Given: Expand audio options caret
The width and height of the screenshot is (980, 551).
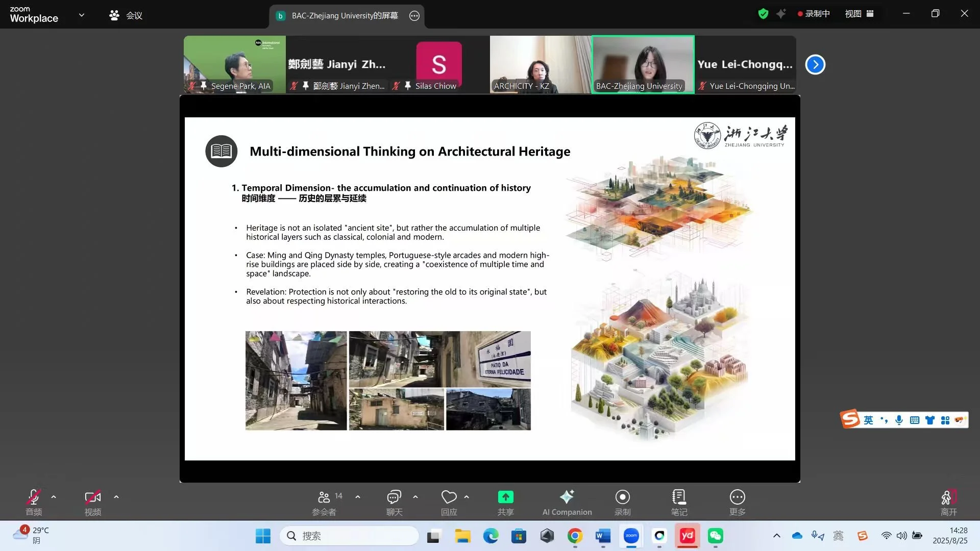Looking at the screenshot, I should (x=54, y=497).
